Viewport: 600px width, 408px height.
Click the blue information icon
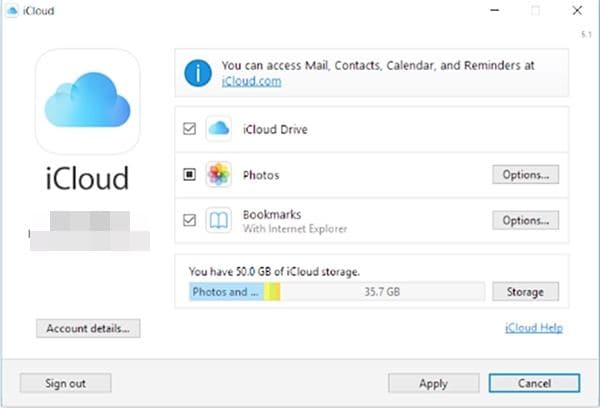point(197,73)
